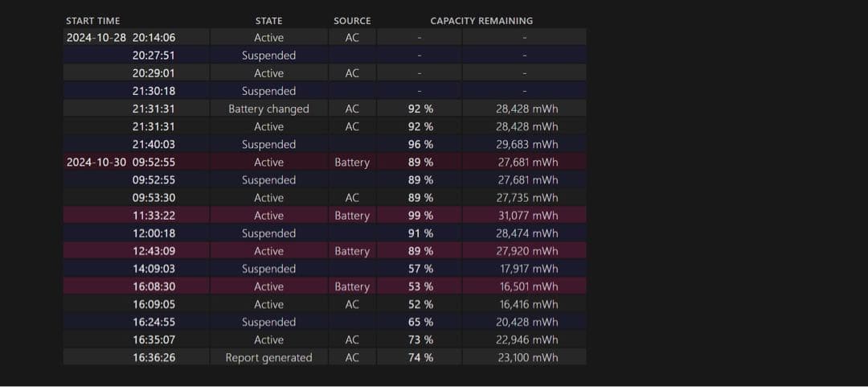Click the START TIME column header
868x387 pixels.
pyautogui.click(x=92, y=21)
